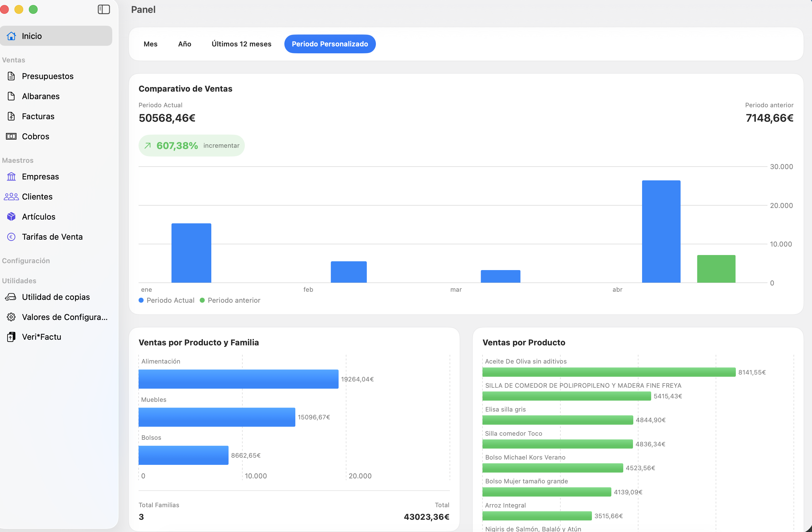Open Clientes via people icon

click(11, 197)
